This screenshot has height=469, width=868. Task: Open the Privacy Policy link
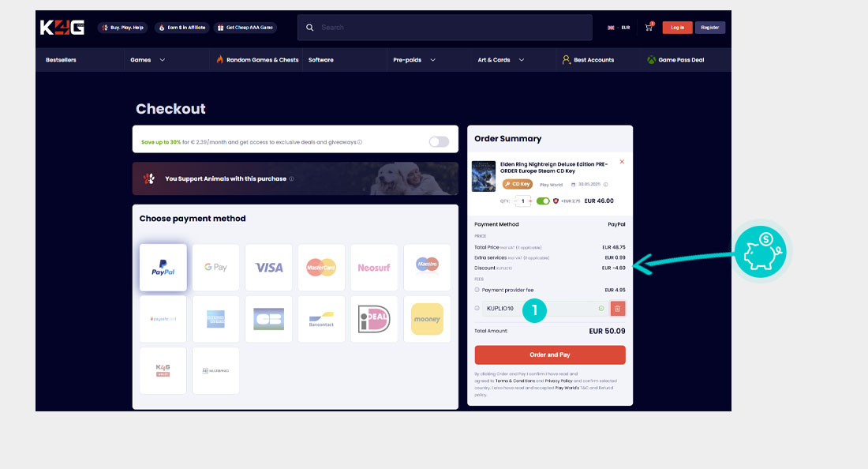coord(559,381)
